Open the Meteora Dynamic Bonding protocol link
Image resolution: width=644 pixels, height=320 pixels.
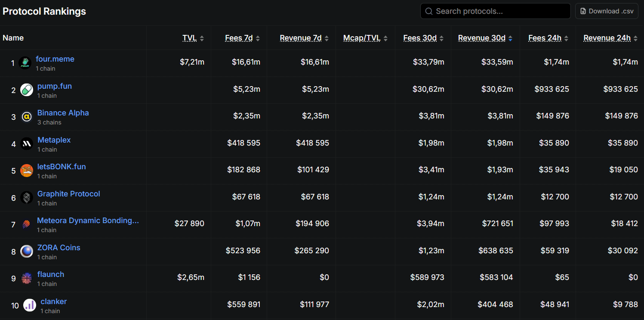point(88,221)
